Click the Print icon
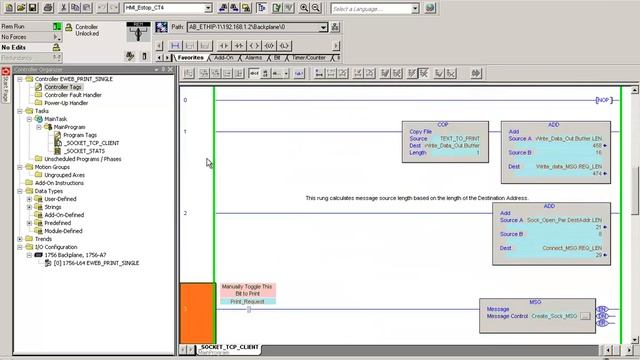The image size is (640, 360). [48, 8]
